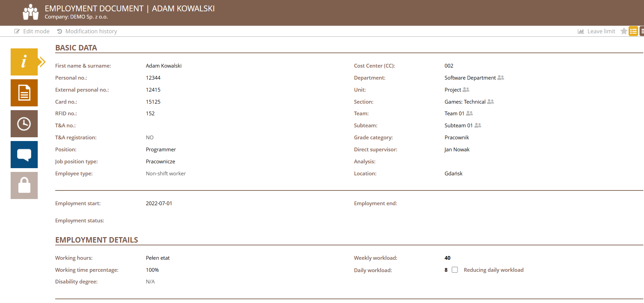Open the padlock security sidebar section

pos(24,185)
